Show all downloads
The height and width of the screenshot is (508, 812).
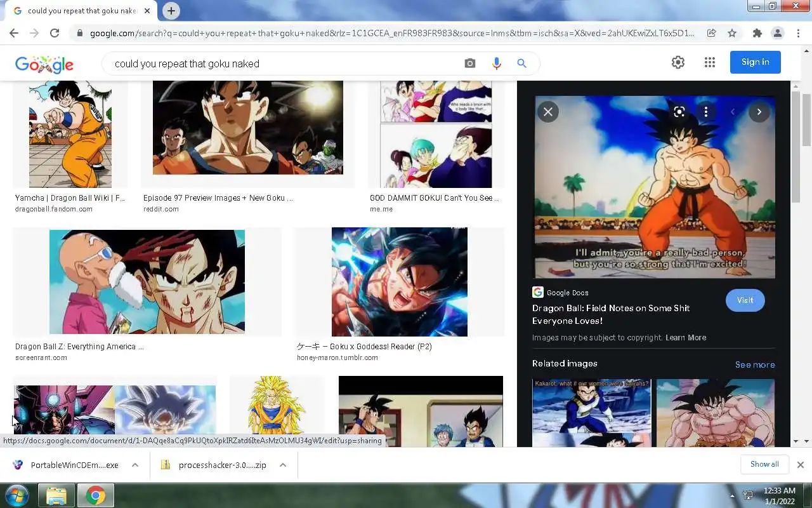pos(764,464)
